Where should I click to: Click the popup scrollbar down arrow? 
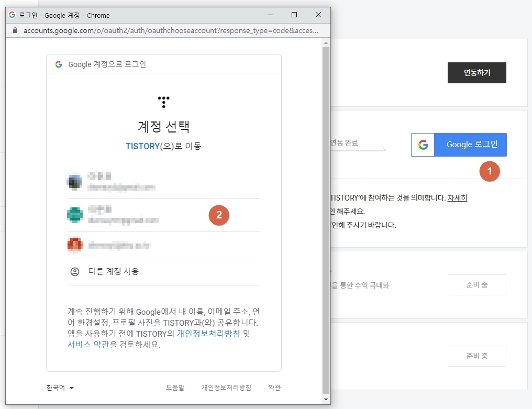(x=326, y=400)
